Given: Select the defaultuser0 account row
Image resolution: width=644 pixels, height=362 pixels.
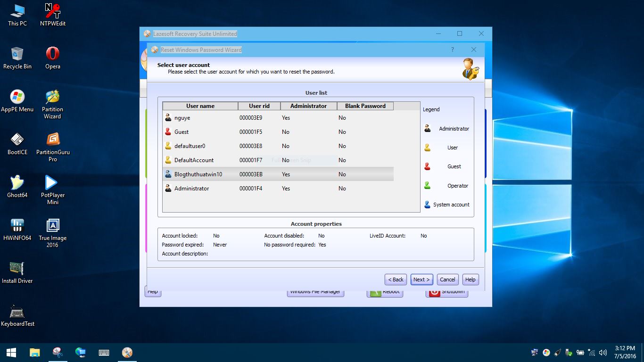Looking at the screenshot, I should [278, 146].
